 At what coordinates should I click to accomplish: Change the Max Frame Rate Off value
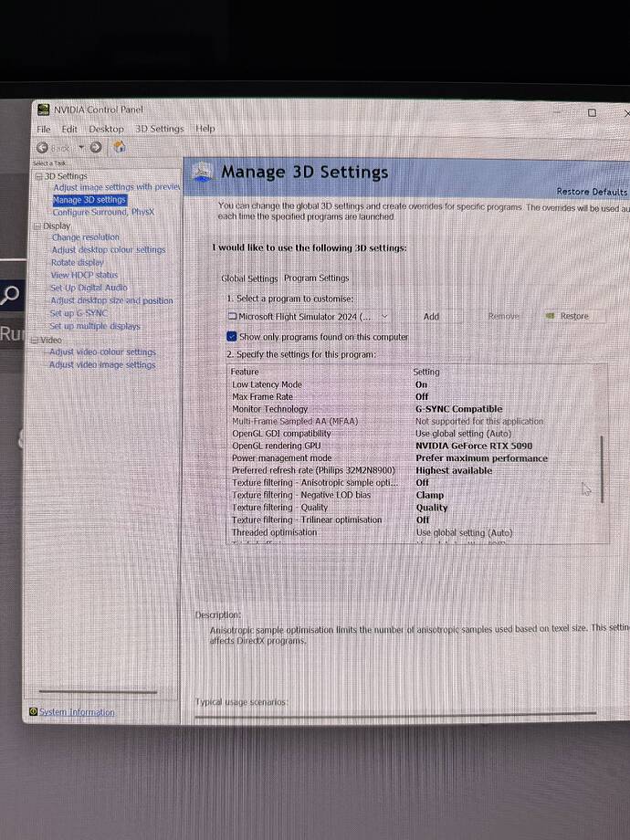[x=422, y=397]
